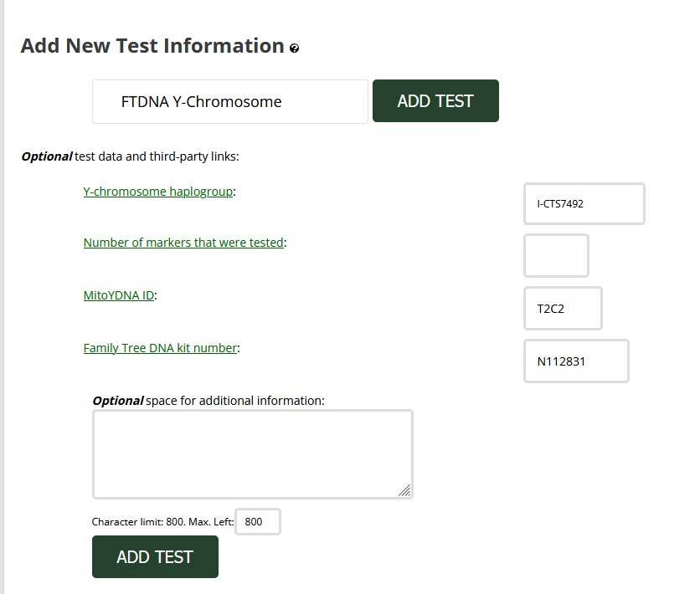Click the Character limit: 800 label text
700x594 pixels.
[x=138, y=522]
